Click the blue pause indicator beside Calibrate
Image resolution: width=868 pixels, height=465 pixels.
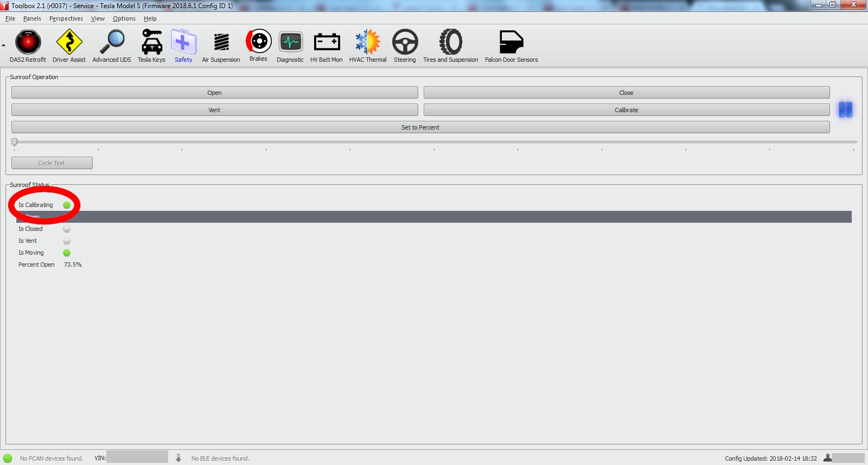(x=845, y=109)
